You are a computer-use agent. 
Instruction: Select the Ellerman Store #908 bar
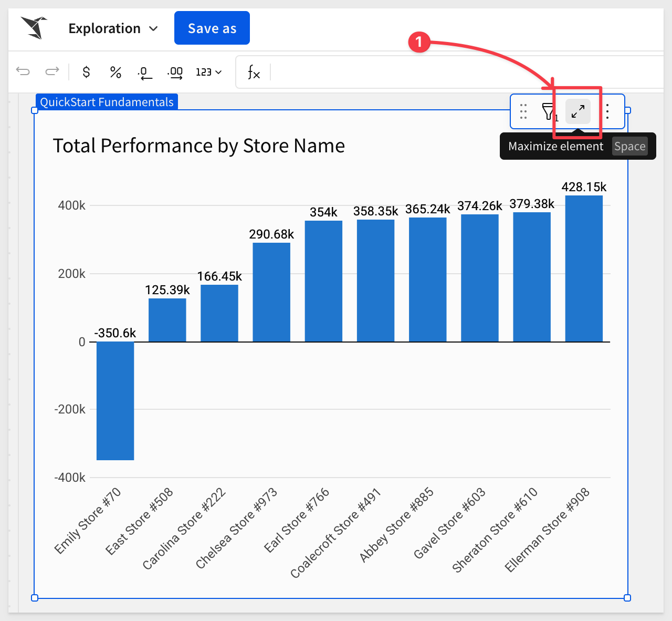tap(584, 268)
